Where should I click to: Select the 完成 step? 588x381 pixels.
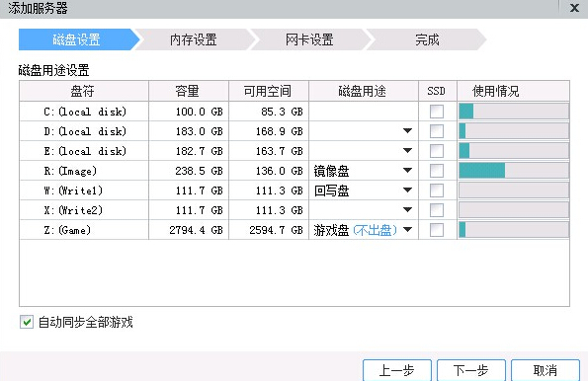(x=427, y=39)
